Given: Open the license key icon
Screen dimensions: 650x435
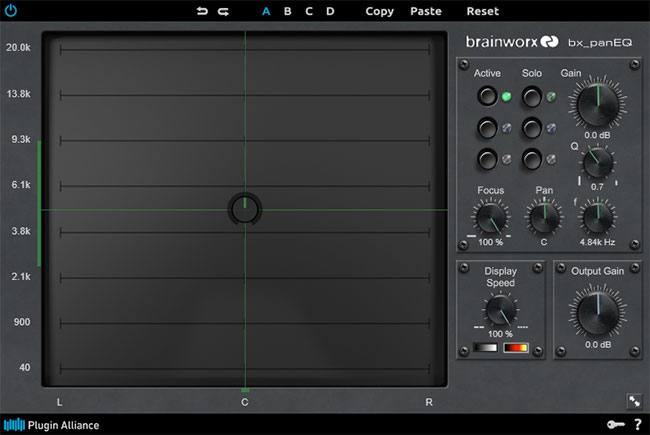Looking at the screenshot, I should [616, 424].
